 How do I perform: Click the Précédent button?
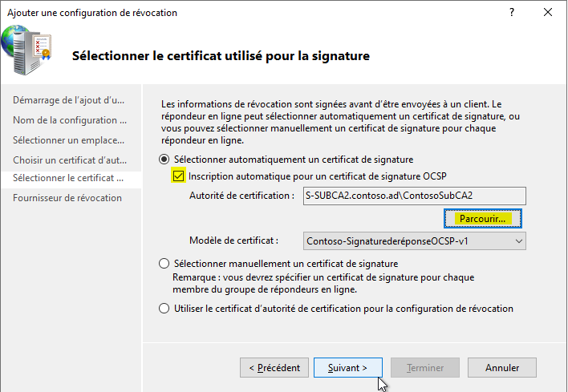(x=274, y=368)
